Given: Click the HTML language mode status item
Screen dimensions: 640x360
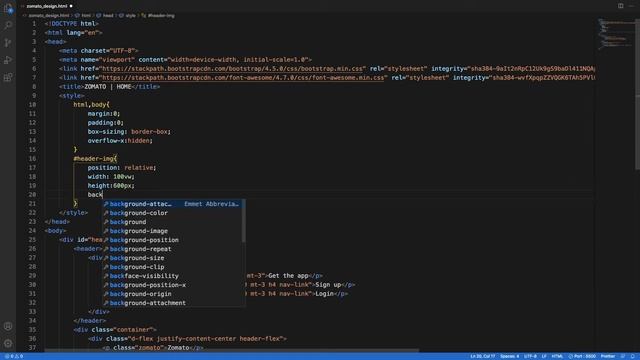Looking at the screenshot, I should coord(557,356).
